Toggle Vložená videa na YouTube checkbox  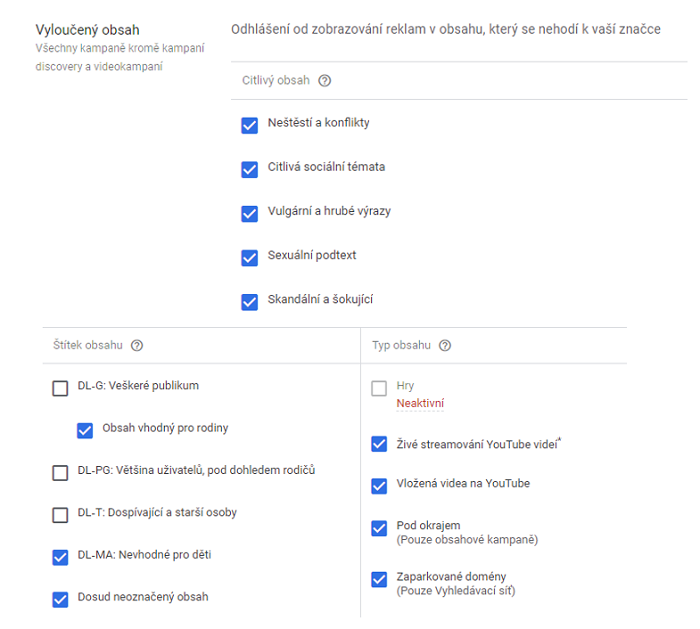pos(379,486)
